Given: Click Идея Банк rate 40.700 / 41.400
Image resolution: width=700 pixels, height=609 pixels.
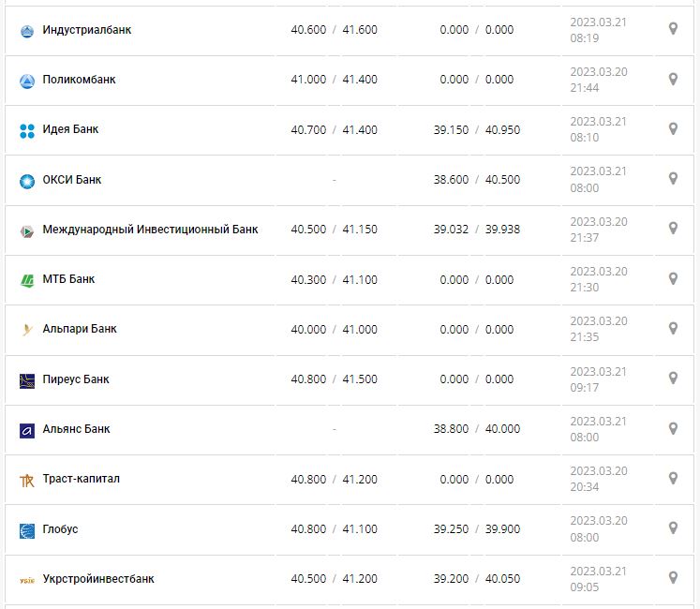Looking at the screenshot, I should tap(334, 129).
